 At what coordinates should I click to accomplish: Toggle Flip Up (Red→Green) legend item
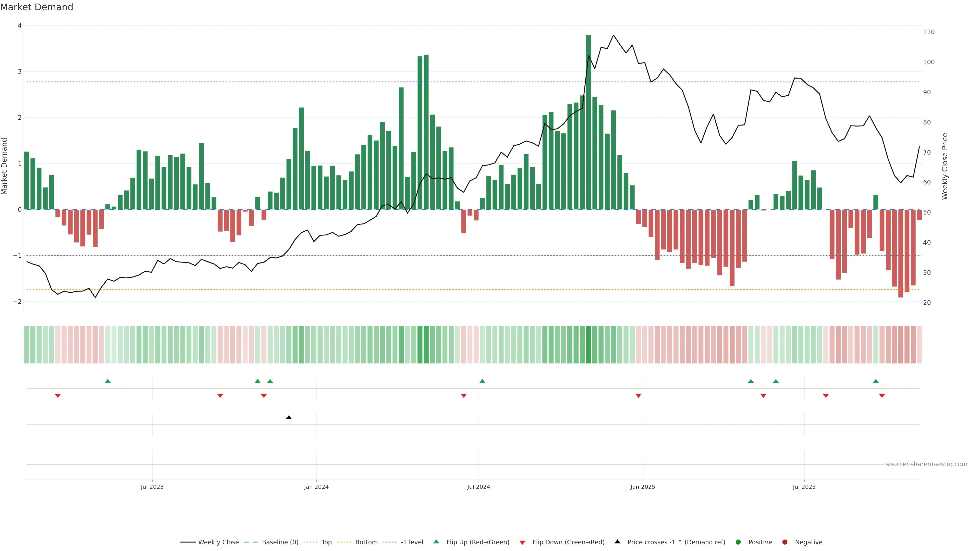coord(477,542)
